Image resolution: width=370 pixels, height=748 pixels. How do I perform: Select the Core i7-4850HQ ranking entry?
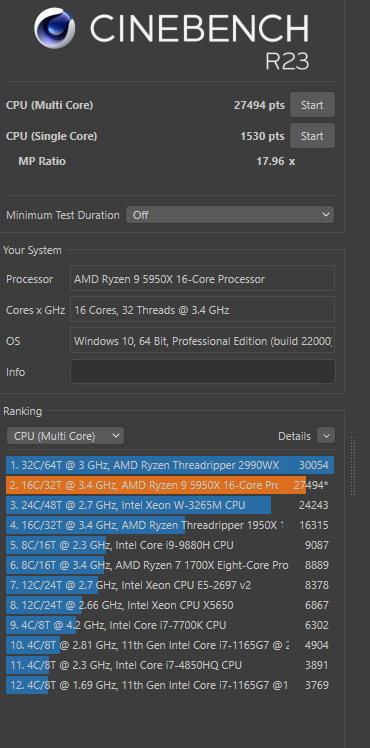(170, 665)
